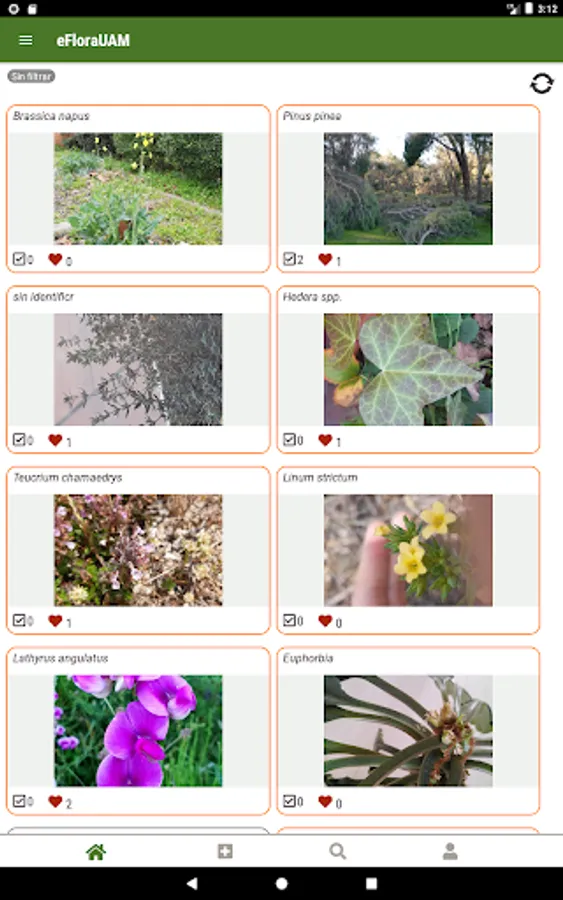Tap the Android back navigation button

click(192, 883)
